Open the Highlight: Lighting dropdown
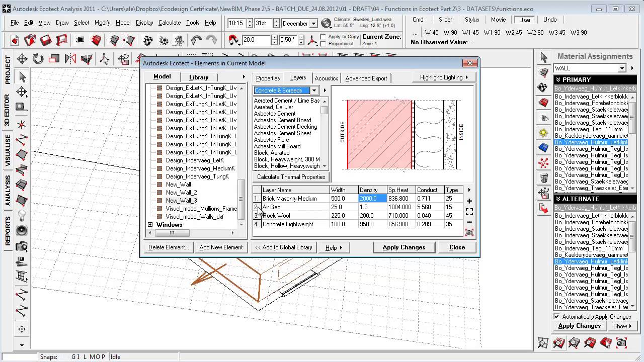This screenshot has width=644, height=362. click(445, 77)
